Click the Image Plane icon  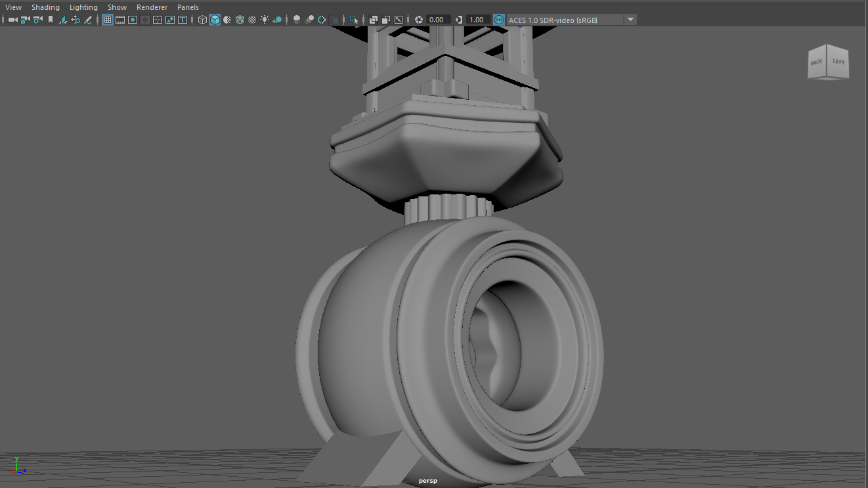coord(63,20)
